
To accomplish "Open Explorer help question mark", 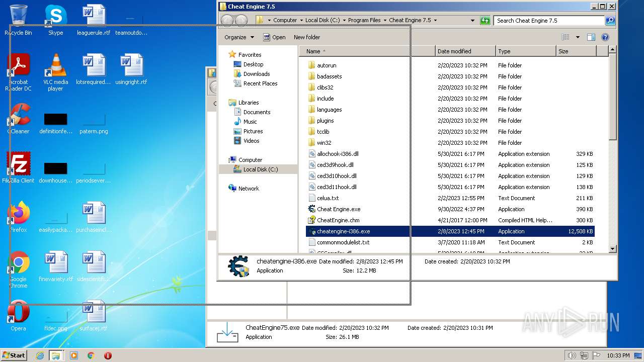I will tap(605, 37).
